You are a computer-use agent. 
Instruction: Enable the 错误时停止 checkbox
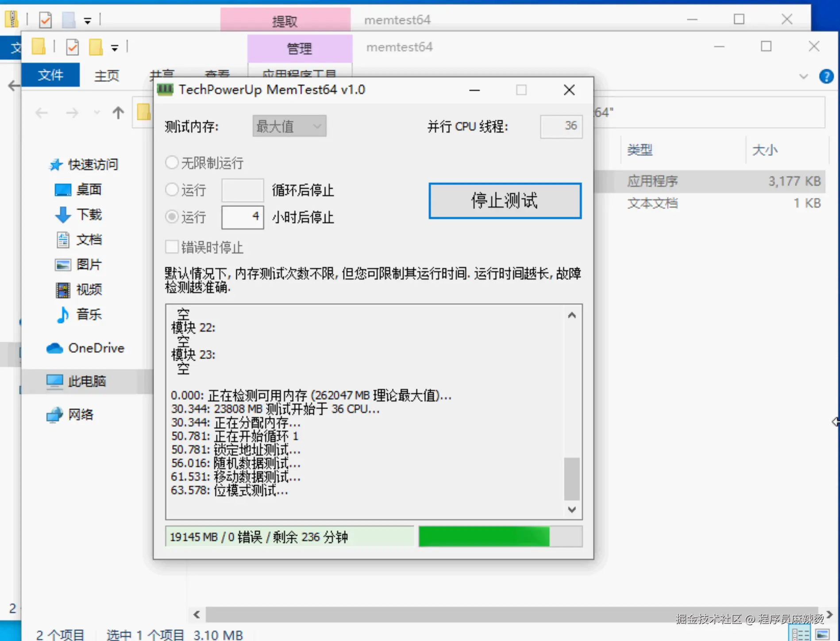(172, 247)
